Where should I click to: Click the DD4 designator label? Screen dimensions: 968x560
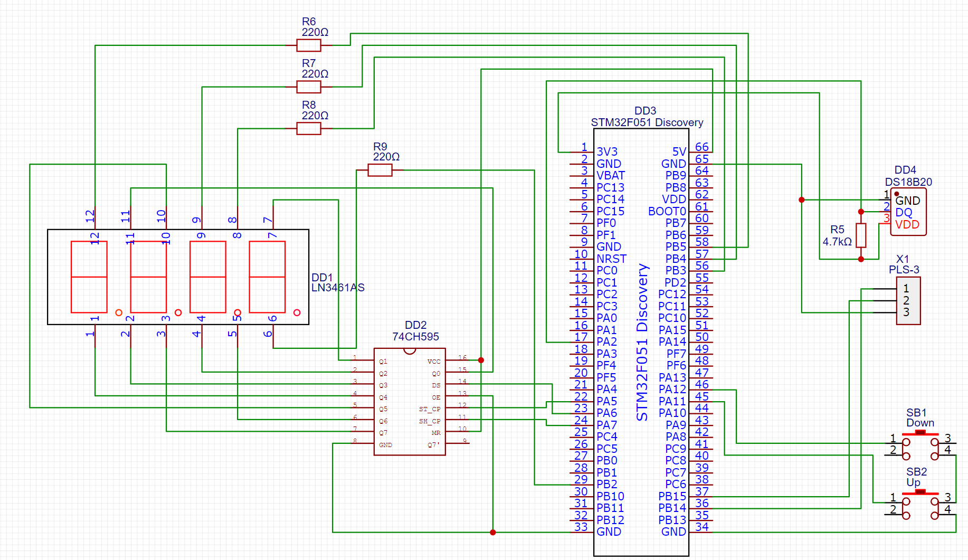(905, 170)
